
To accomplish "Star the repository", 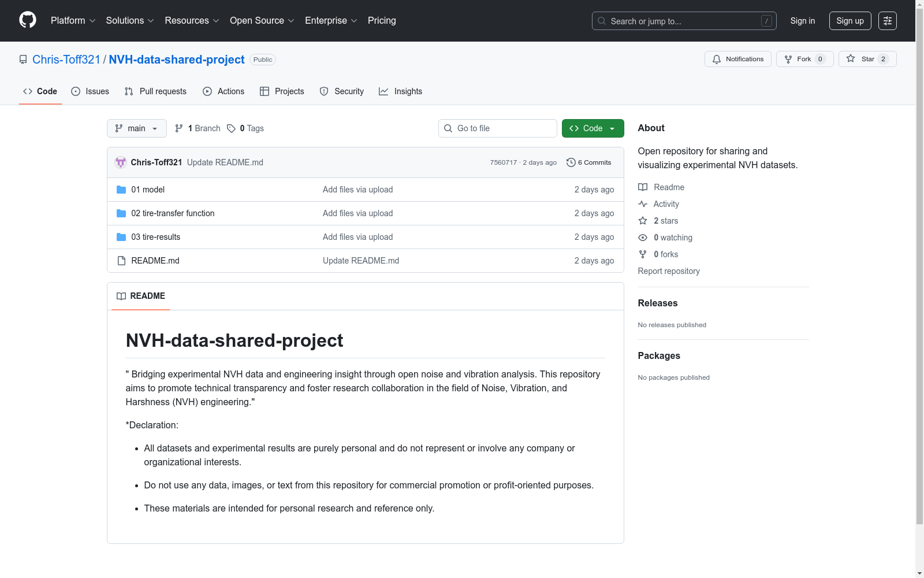I will tap(867, 59).
